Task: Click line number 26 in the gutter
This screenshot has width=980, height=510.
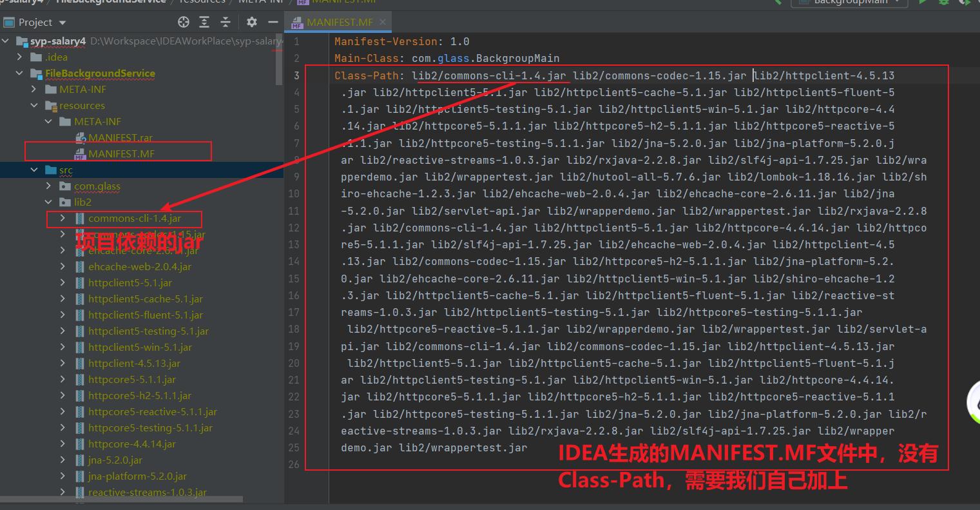Action: point(294,464)
